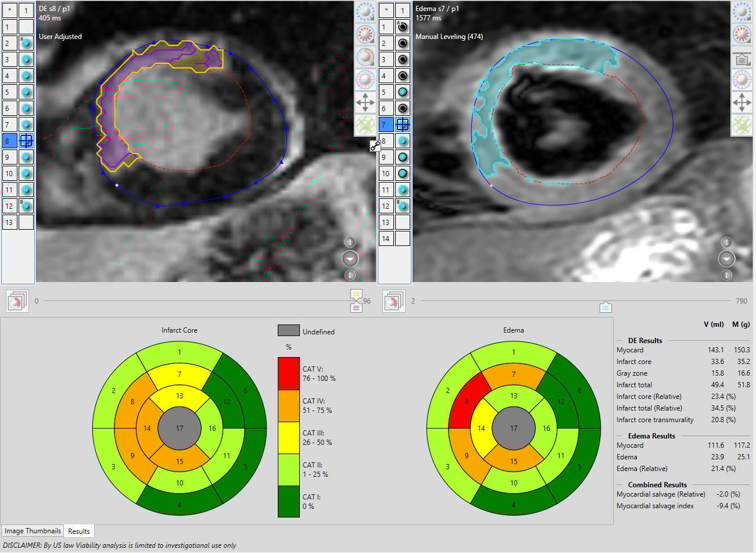Screen dimensions: 756x553
Task: Toggle the contour marker for Edema slice 3
Action: tap(403, 59)
